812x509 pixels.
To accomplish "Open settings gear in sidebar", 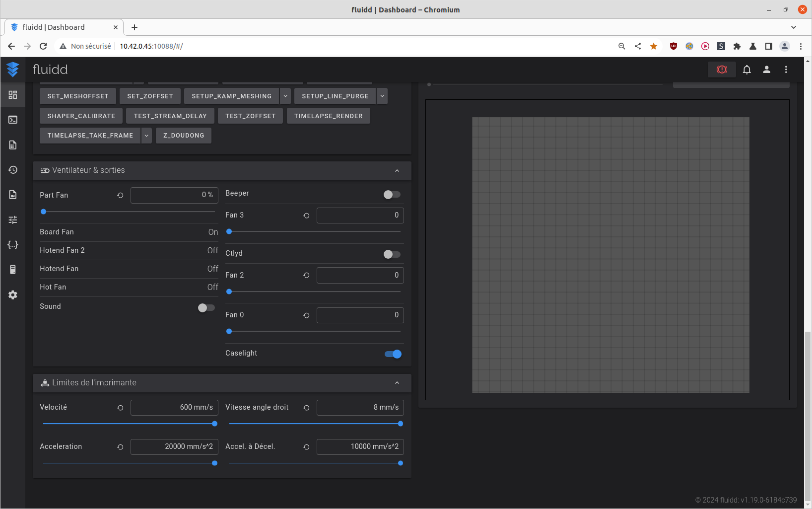I will pyautogui.click(x=13, y=295).
